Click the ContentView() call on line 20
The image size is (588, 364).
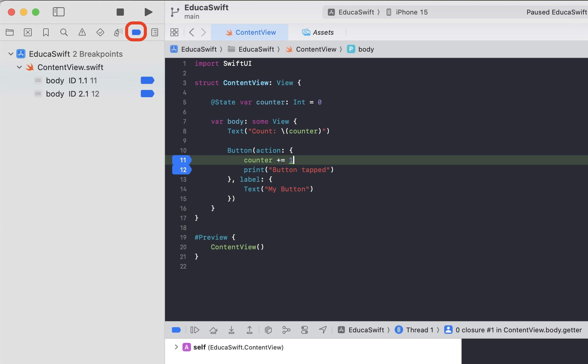(x=237, y=247)
